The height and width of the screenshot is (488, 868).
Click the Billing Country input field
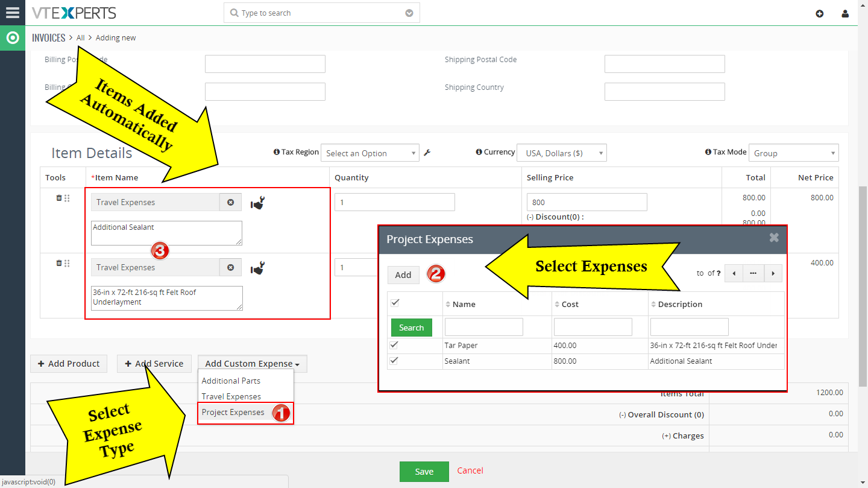(265, 92)
